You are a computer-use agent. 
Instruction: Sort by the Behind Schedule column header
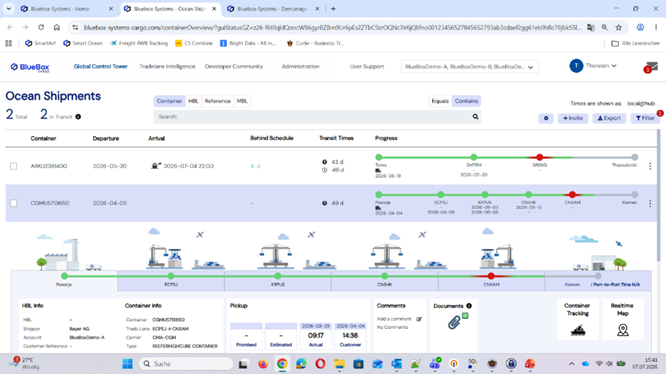272,138
